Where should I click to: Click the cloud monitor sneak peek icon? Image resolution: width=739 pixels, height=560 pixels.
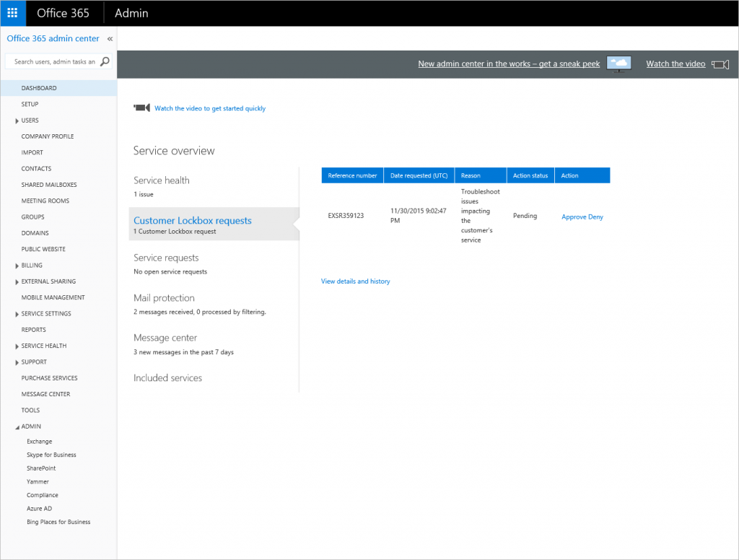point(618,64)
